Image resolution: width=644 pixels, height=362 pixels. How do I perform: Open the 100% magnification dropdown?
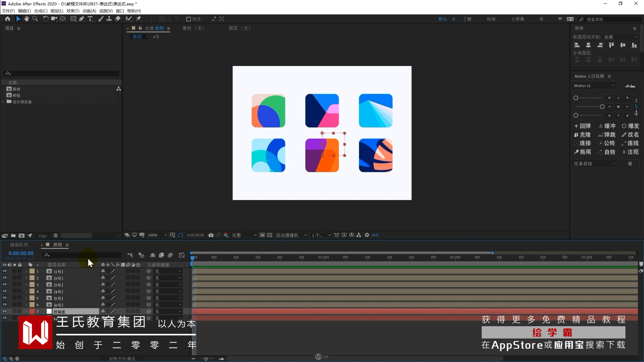coord(157,235)
